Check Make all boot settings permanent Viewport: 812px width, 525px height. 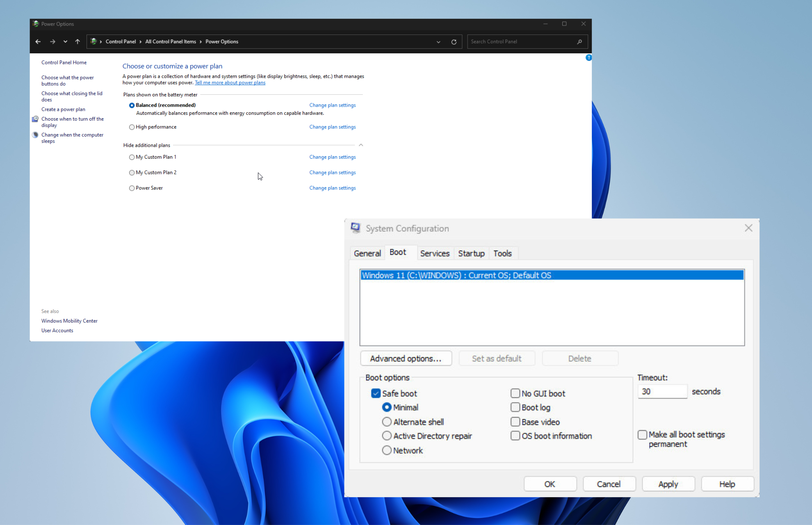642,435
